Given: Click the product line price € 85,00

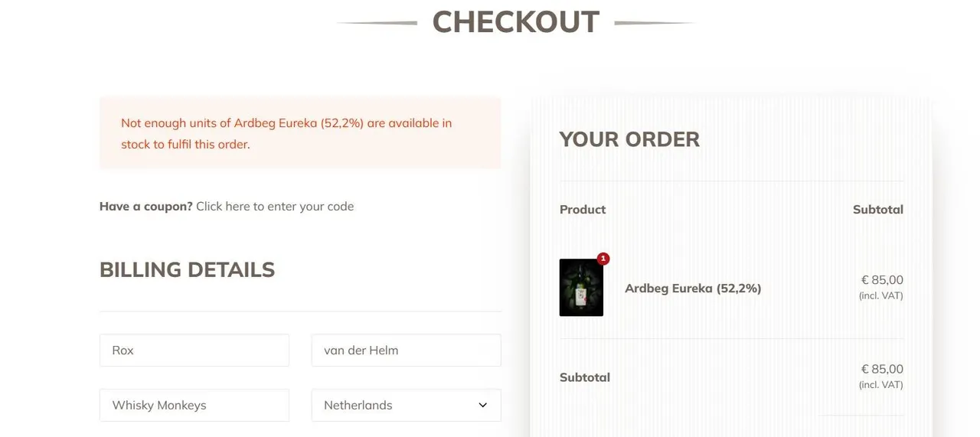Looking at the screenshot, I should coord(882,279).
